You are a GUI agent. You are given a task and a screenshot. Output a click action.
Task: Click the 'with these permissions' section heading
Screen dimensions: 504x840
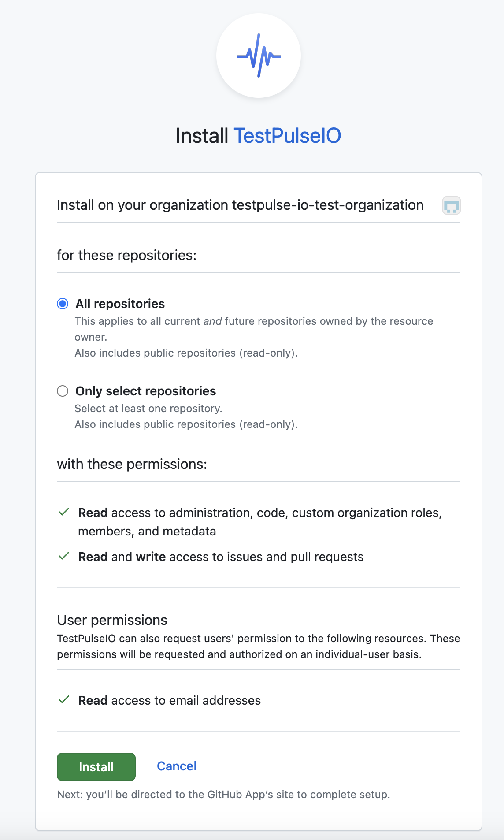click(x=132, y=464)
